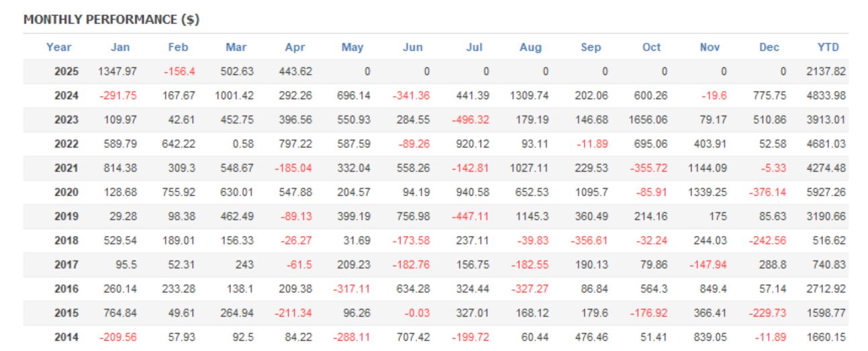This screenshot has height=351, width=868.
Task: Sort by the YTD column header
Action: click(x=828, y=47)
